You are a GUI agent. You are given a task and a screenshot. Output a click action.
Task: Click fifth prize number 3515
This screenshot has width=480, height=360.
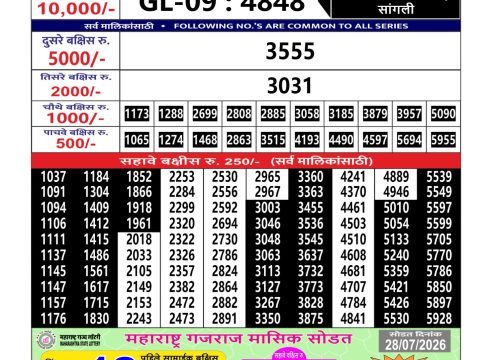pyautogui.click(x=273, y=140)
